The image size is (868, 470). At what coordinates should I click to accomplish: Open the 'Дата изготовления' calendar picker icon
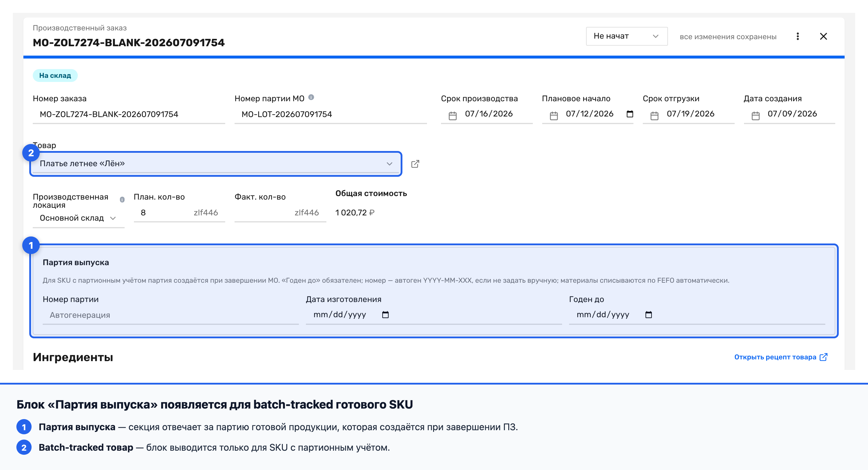click(385, 315)
